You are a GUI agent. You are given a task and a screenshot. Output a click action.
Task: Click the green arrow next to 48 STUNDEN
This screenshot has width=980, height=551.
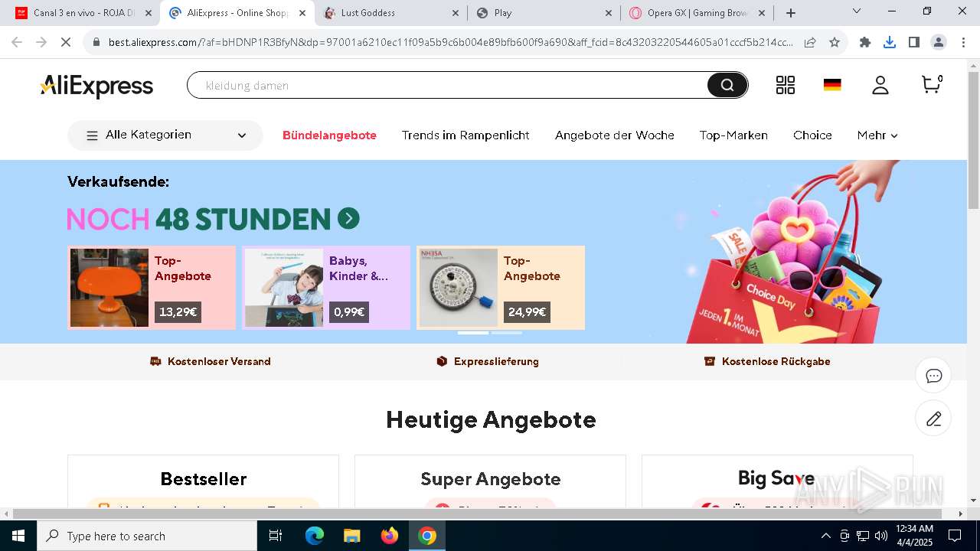click(348, 219)
